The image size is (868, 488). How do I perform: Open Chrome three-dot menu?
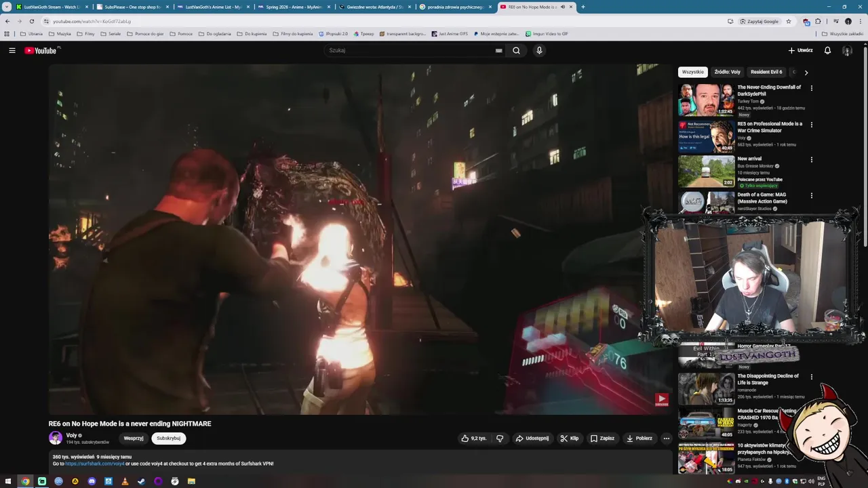(x=860, y=21)
